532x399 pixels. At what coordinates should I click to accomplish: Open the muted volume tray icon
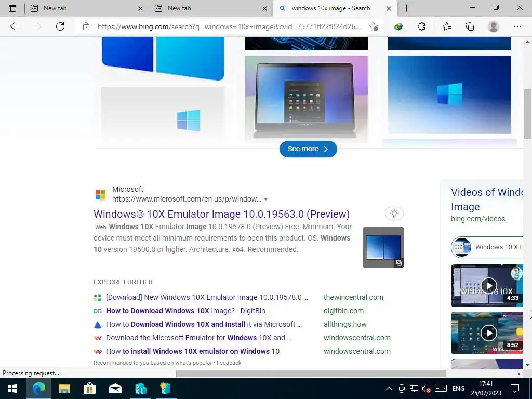pyautogui.click(x=426, y=389)
